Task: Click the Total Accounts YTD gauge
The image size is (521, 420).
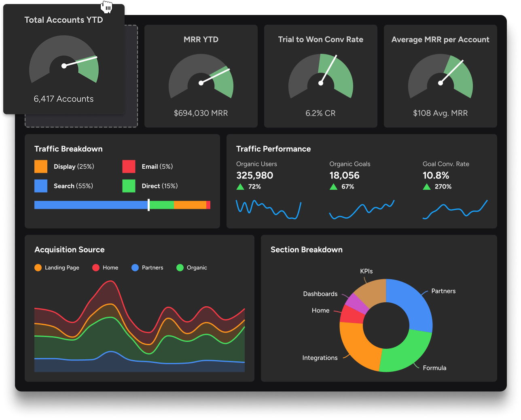Action: click(64, 59)
